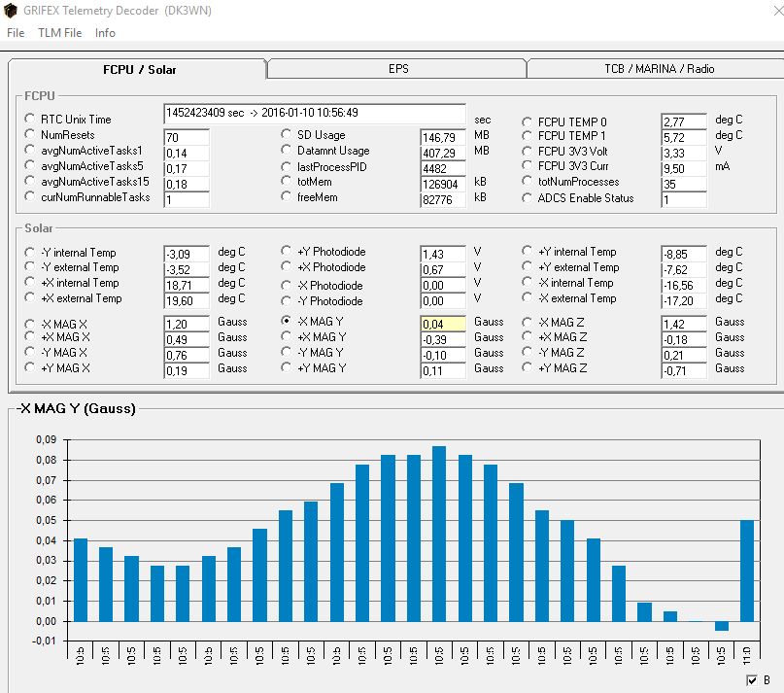Select -Y MAG Y radio button
Screen dimensions: 784x693
[x=286, y=352]
